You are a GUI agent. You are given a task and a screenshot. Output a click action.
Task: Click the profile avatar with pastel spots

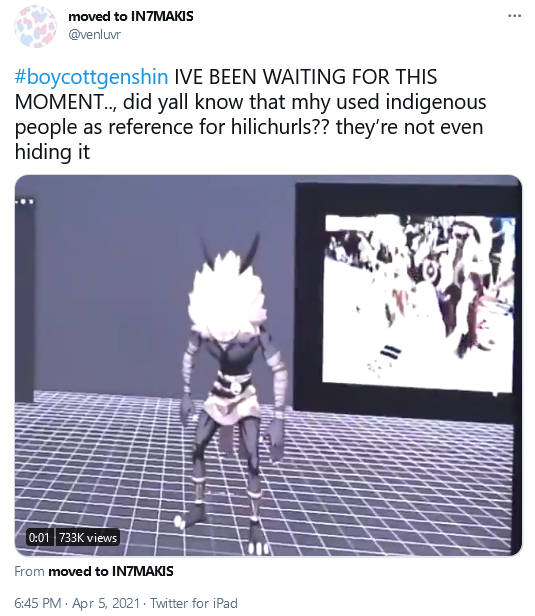[35, 26]
